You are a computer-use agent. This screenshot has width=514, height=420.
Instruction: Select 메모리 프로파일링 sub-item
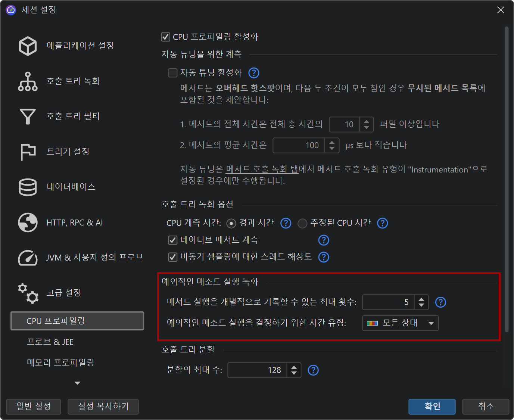pos(77,363)
